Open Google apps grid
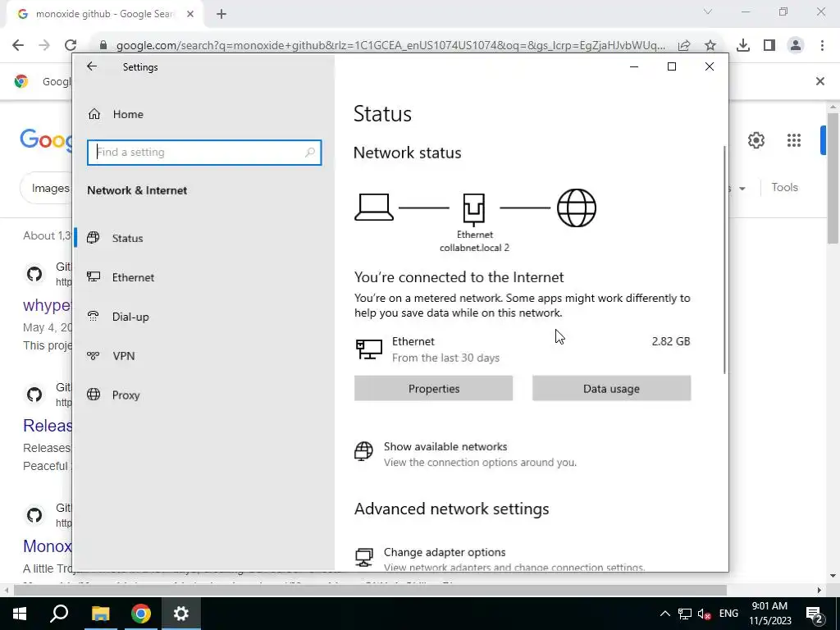This screenshot has height=630, width=840. [794, 140]
